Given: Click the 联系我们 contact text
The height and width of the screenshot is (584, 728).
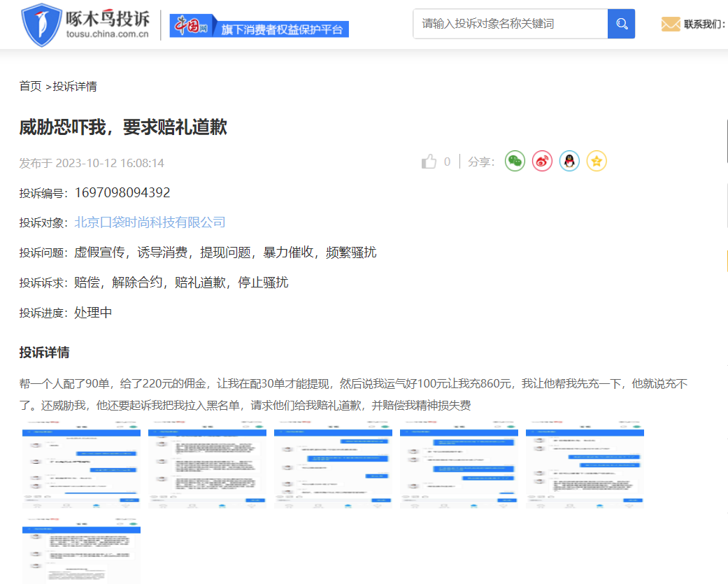Looking at the screenshot, I should click(x=705, y=24).
